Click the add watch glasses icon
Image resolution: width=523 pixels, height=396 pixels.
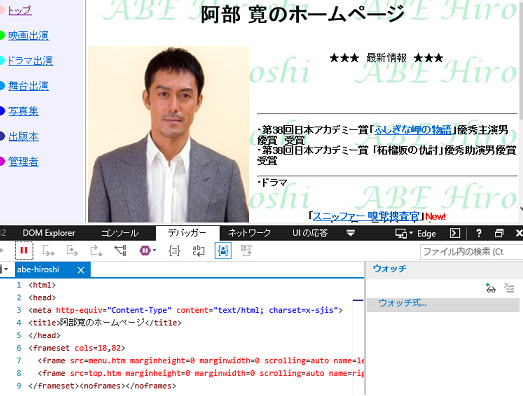click(x=491, y=288)
